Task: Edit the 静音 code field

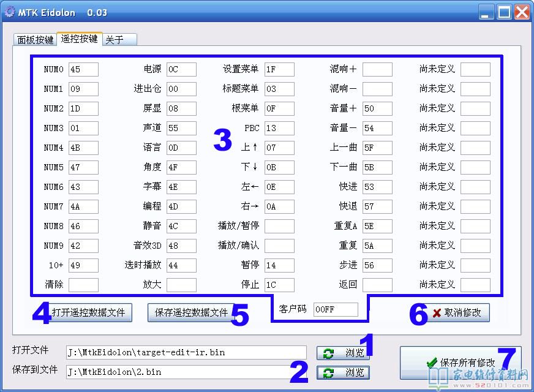Action: click(181, 226)
